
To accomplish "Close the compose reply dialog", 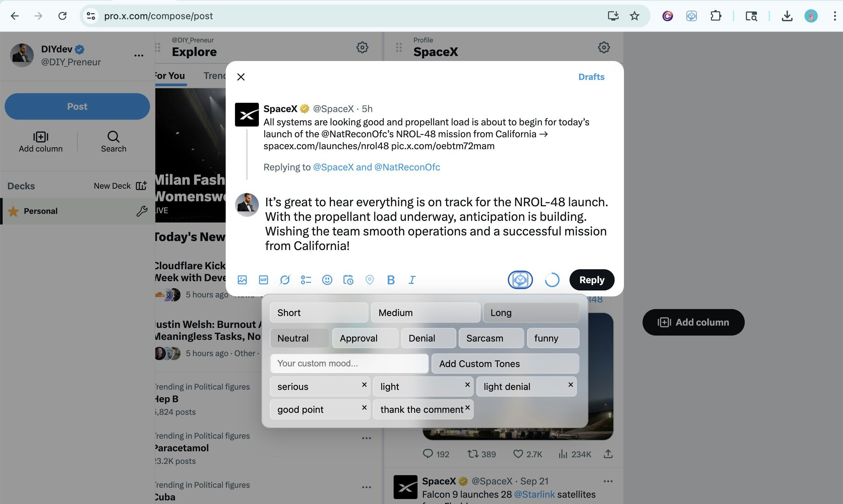I will click(x=241, y=77).
